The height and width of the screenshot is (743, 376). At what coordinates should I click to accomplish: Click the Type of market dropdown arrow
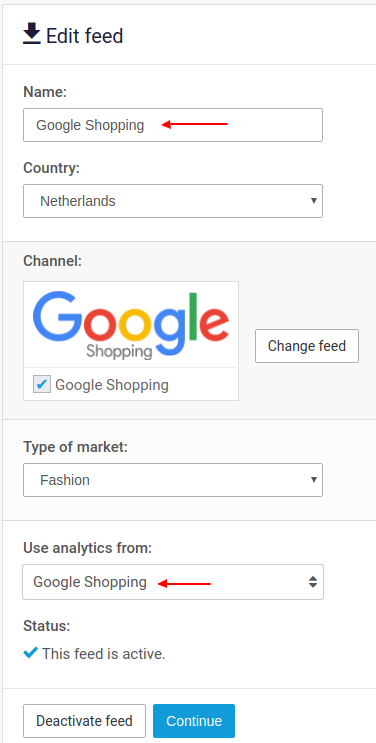[313, 480]
